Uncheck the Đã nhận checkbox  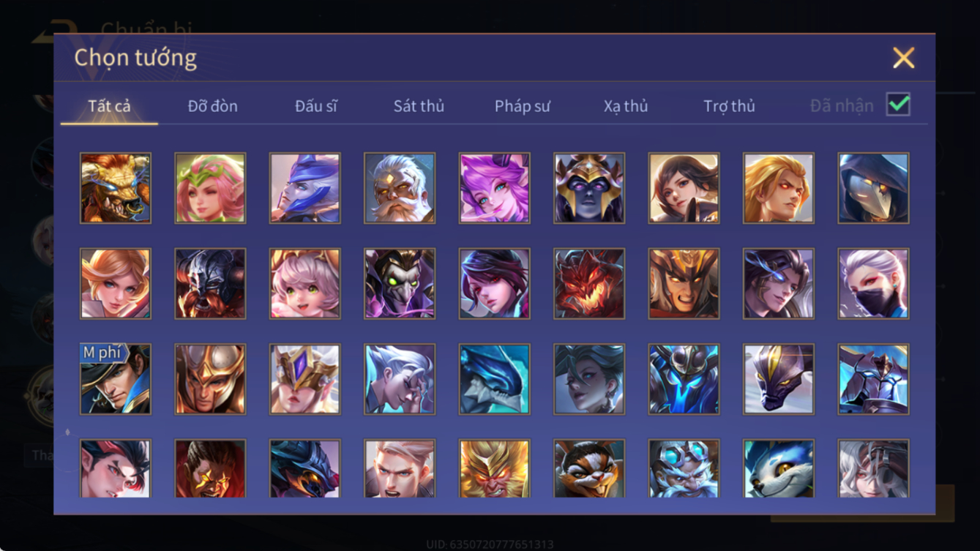pyautogui.click(x=898, y=105)
